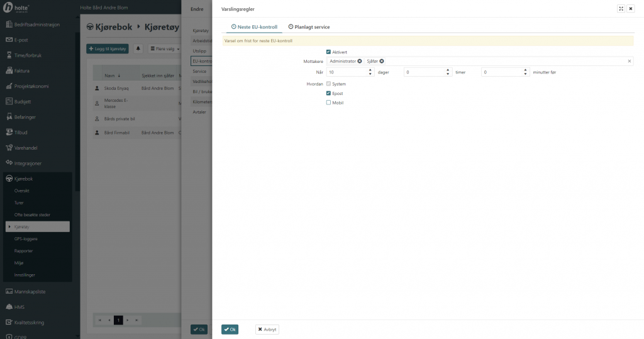Screen dimensions: 644x339
Task: Switch to the Planlagt service tab
Action: 309,27
